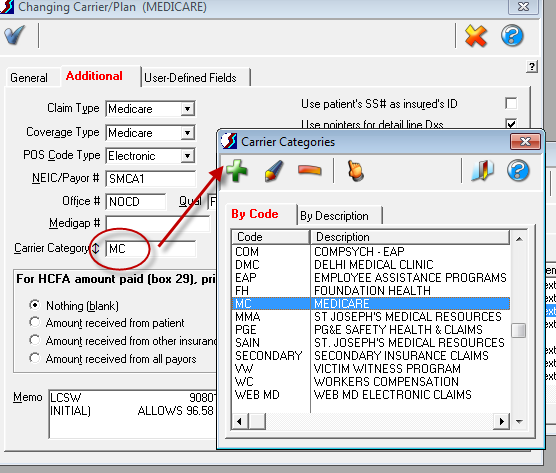Click the Description column header
Image resolution: width=556 pixels, height=473 pixels.
(x=410, y=236)
